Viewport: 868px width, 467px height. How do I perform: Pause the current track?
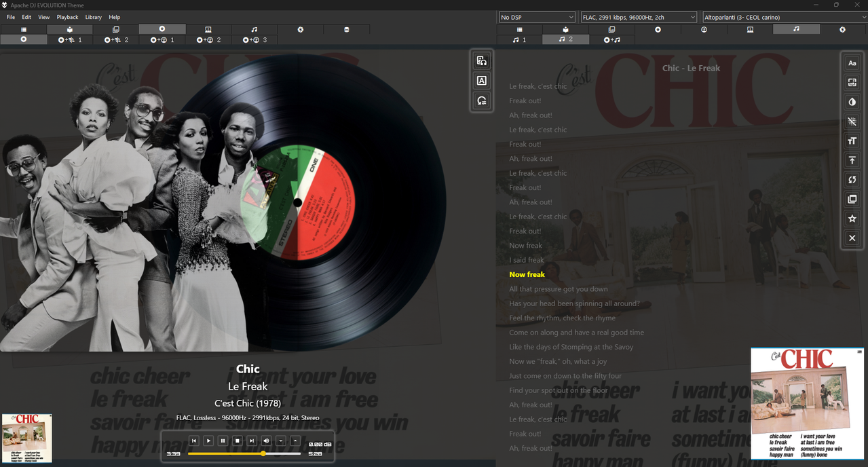coord(223,441)
